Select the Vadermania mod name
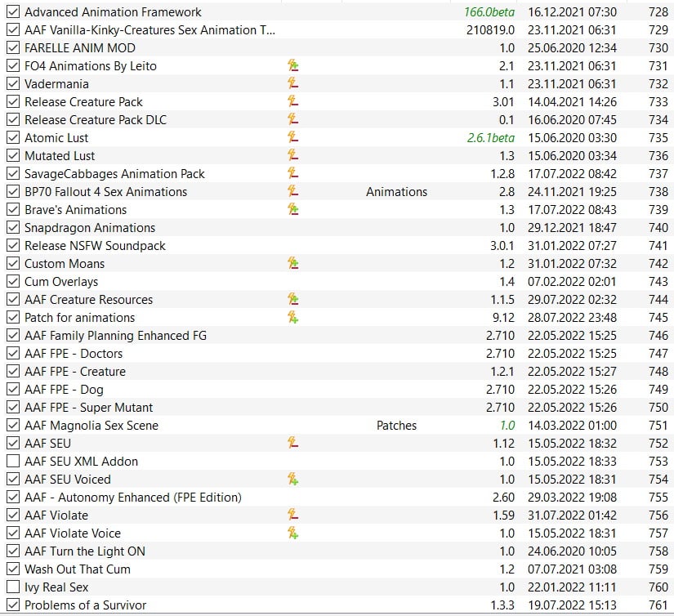Image resolution: width=674 pixels, height=616 pixels. tap(56, 84)
